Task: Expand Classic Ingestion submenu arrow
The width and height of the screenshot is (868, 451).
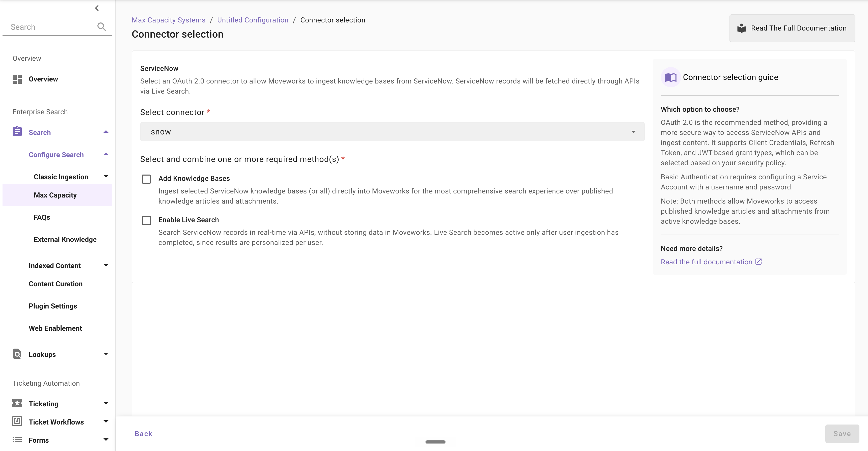Action: click(x=106, y=176)
